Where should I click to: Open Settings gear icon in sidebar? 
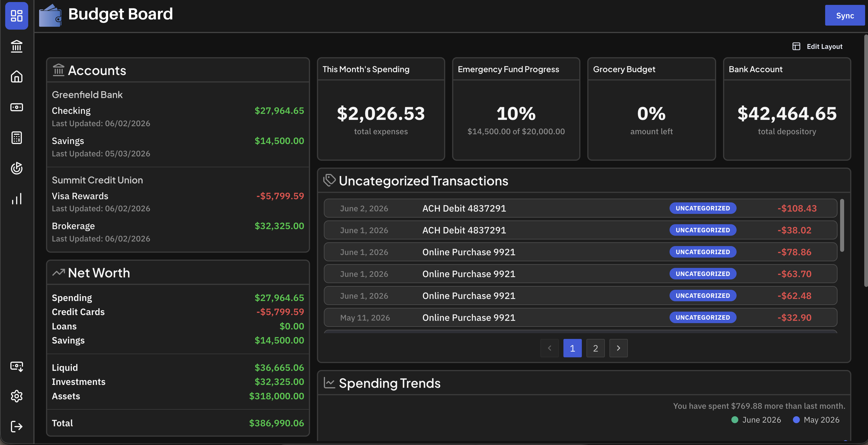pos(16,396)
